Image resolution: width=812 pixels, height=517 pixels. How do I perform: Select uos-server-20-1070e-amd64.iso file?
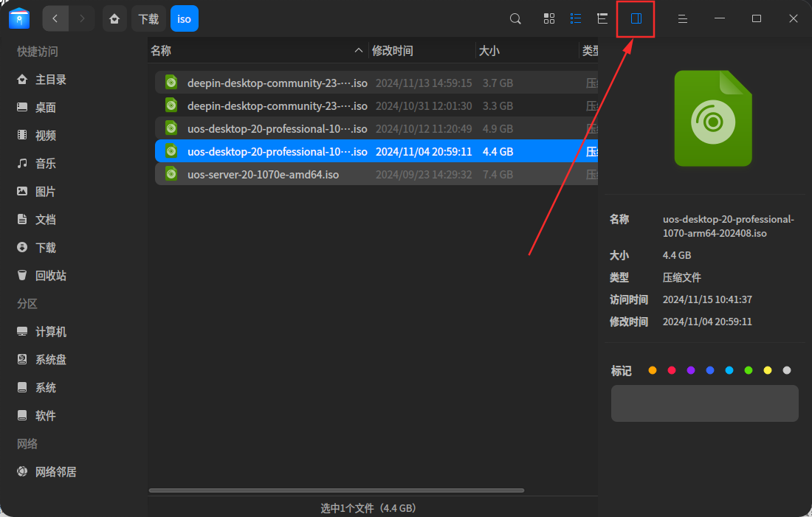coord(376,174)
